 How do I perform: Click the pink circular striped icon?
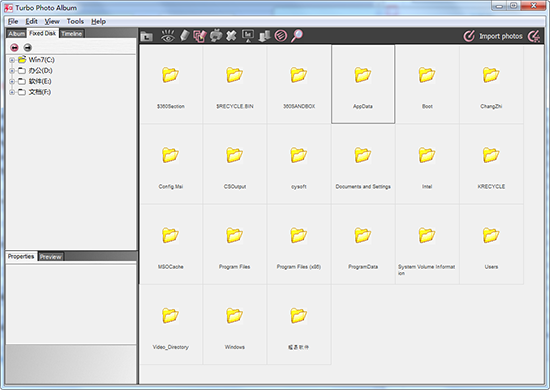281,36
